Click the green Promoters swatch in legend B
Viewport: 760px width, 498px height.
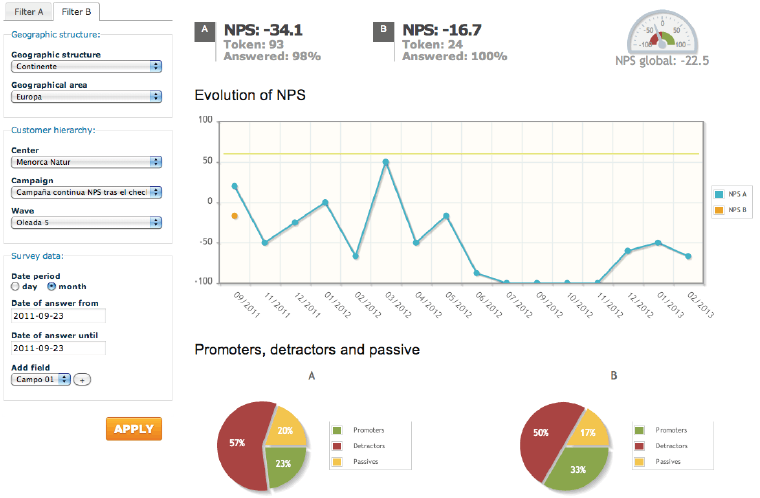pos(639,430)
